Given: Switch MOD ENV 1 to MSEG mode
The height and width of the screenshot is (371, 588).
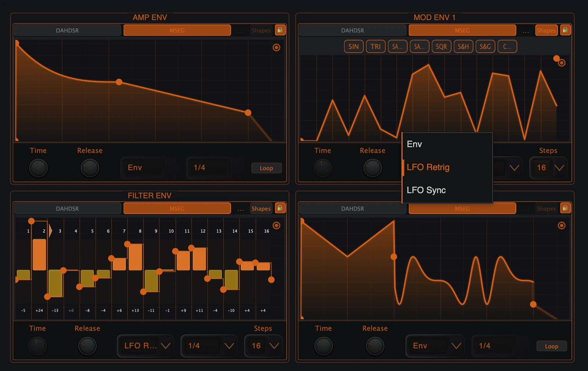Looking at the screenshot, I should click(x=462, y=30).
